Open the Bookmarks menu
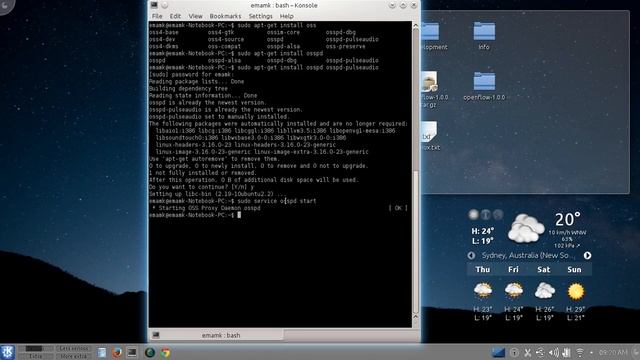This screenshot has width=640, height=360. (225, 16)
